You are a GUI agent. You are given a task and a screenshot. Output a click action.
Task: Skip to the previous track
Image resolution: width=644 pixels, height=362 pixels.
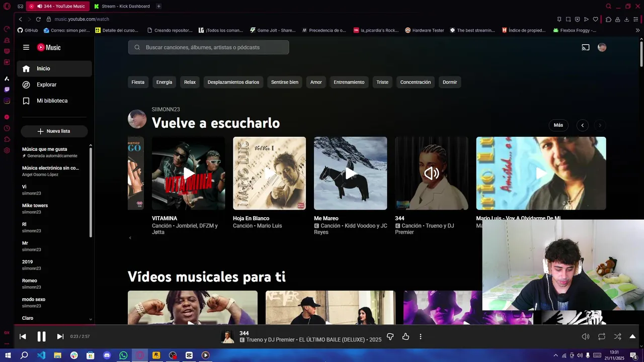tap(23, 336)
